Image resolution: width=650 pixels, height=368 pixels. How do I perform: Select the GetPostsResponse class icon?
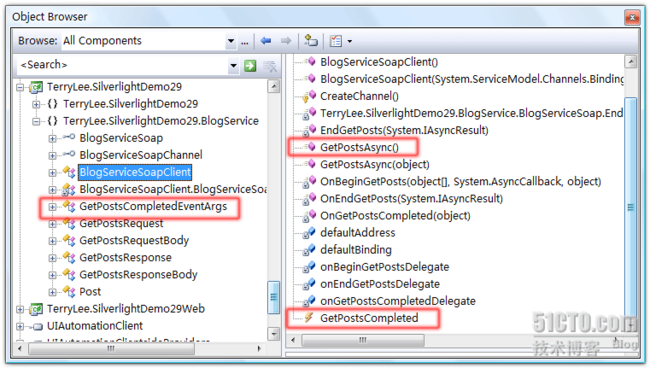point(69,257)
